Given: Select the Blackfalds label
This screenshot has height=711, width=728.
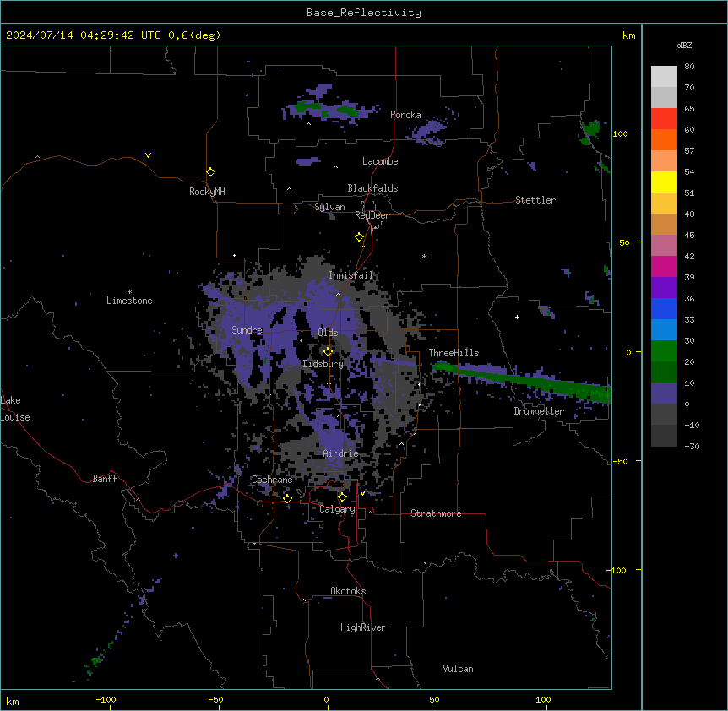Looking at the screenshot, I should [372, 188].
